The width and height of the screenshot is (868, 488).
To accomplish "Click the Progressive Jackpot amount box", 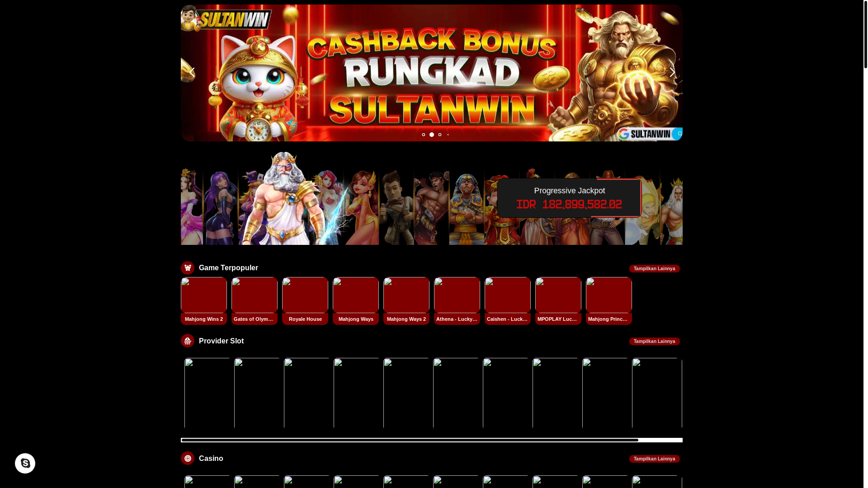I will (569, 198).
